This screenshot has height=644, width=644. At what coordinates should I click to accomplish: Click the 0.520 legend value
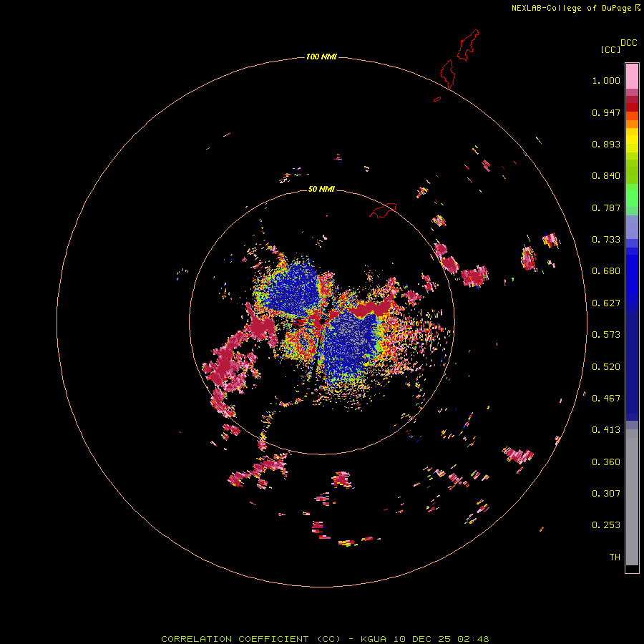pyautogui.click(x=606, y=367)
